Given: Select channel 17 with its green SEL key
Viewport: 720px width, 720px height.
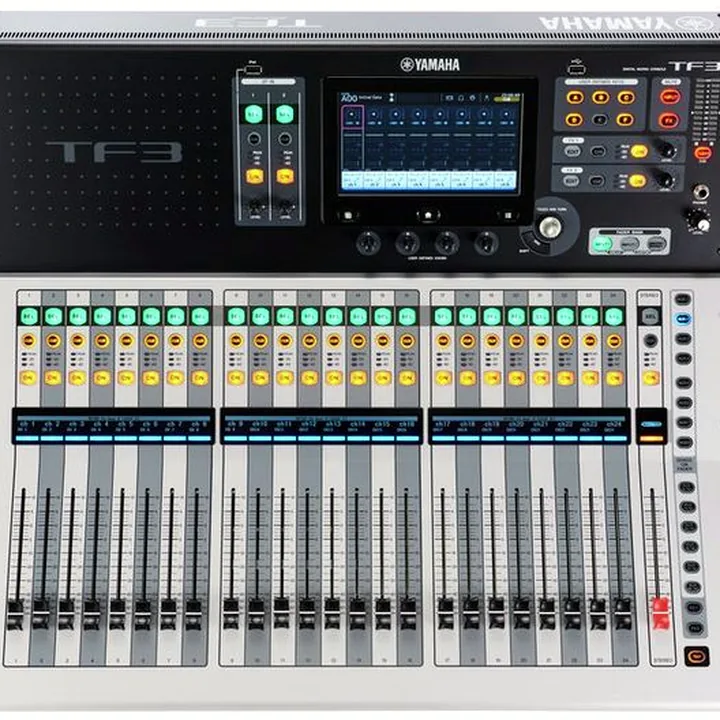Looking at the screenshot, I should tap(443, 316).
